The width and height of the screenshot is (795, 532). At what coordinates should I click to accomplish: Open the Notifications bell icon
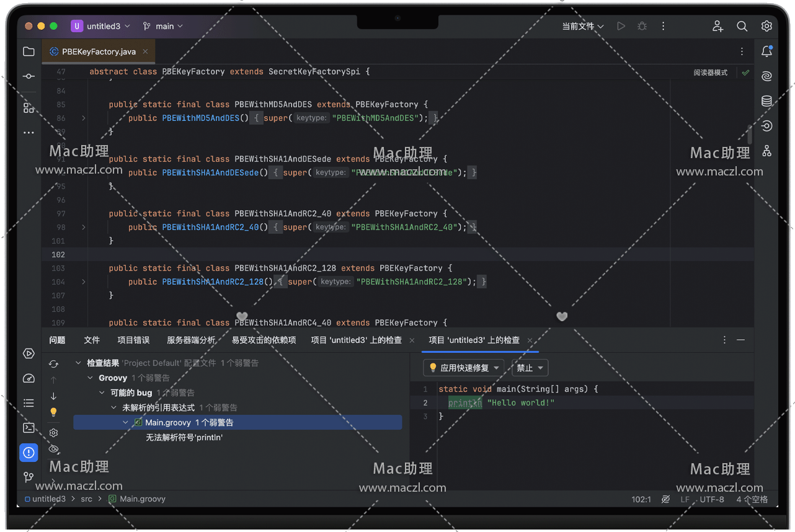[766, 51]
